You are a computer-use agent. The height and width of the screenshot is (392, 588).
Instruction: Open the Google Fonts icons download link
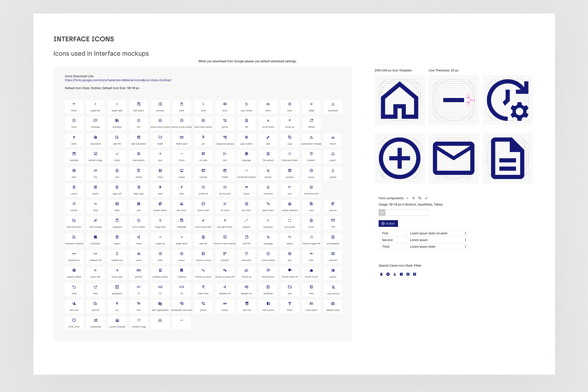(x=118, y=80)
